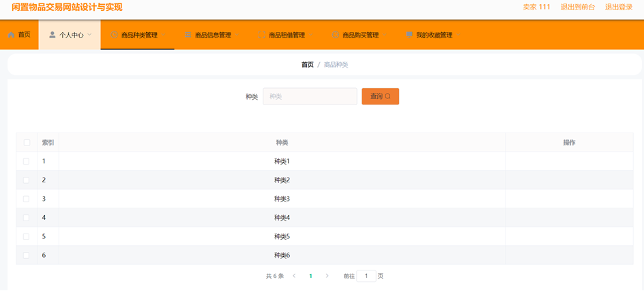This screenshot has height=293, width=644.
Task: Click the 种类4 table cell
Action: (282, 218)
